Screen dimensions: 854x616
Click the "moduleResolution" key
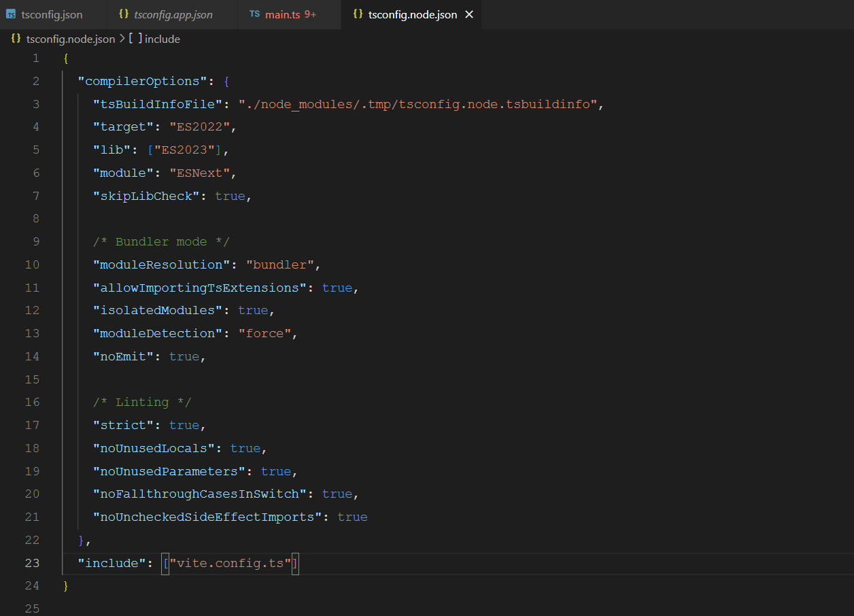tap(161, 264)
